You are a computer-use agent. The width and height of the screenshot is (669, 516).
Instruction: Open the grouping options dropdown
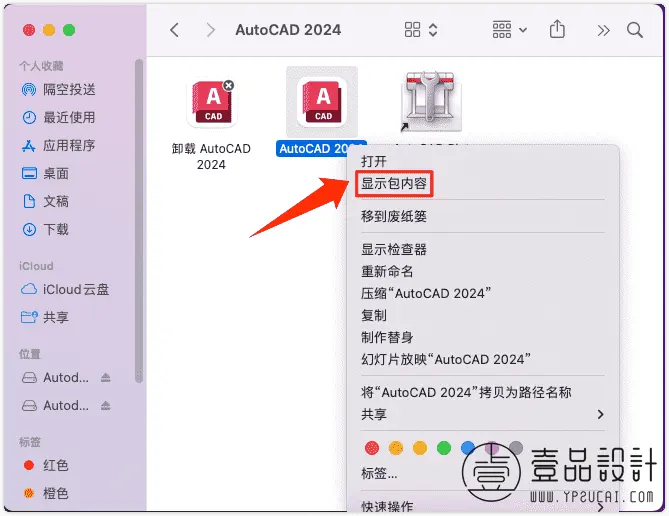click(x=509, y=30)
